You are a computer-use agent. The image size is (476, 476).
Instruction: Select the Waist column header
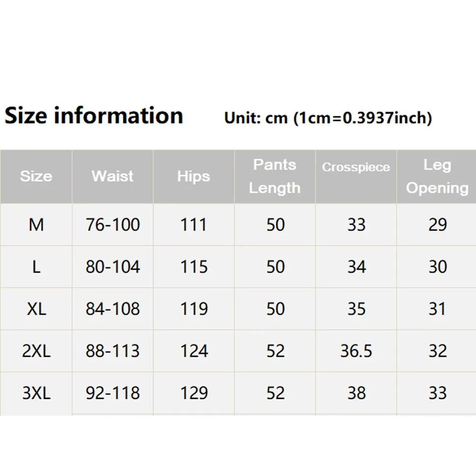[x=112, y=176]
